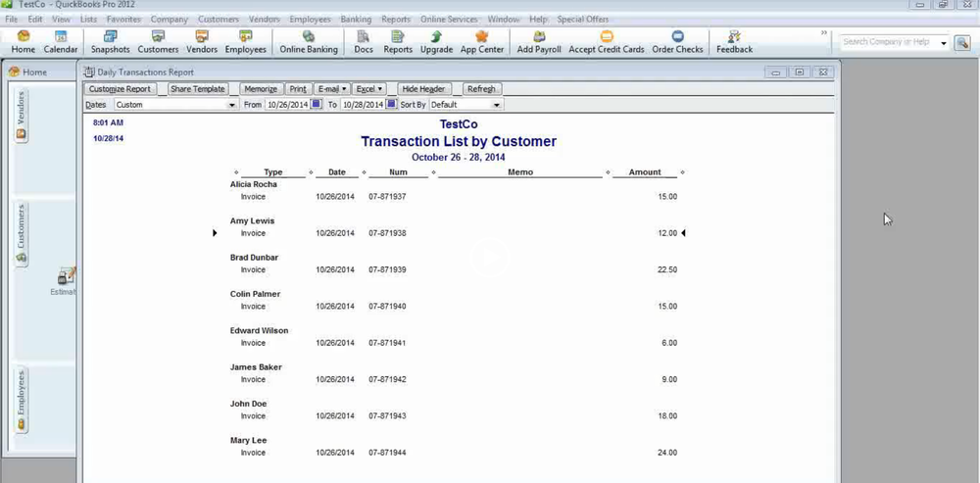Click the Share Template button

(198, 89)
